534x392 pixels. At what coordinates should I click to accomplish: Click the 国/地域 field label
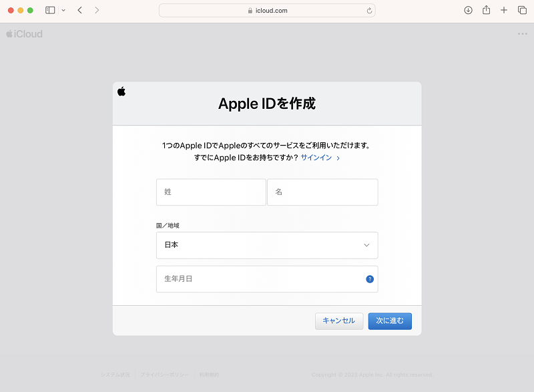[x=168, y=226]
